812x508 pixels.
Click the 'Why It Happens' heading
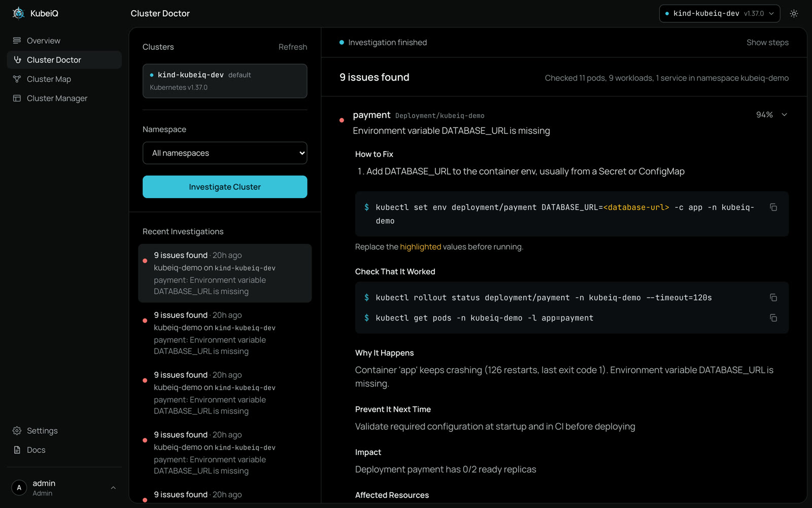click(384, 353)
